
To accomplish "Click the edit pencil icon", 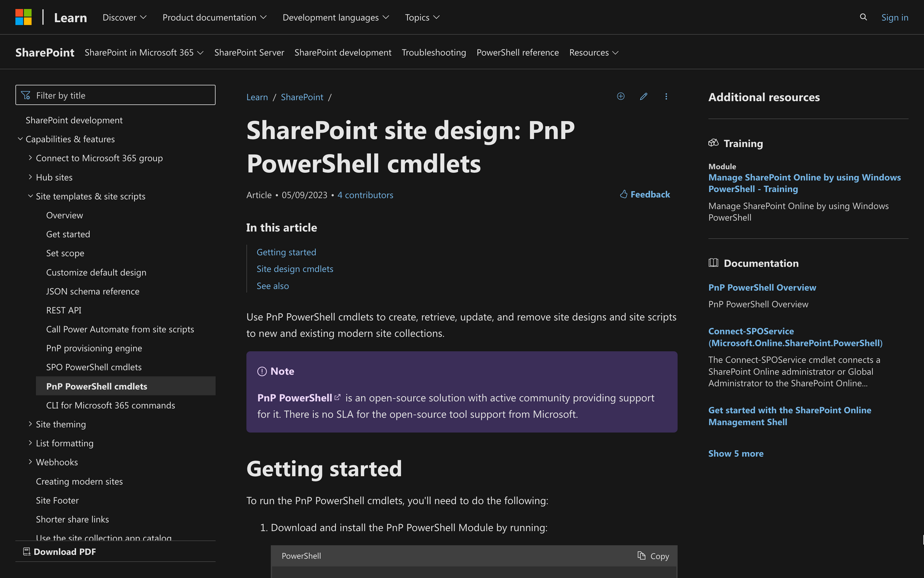I will click(644, 96).
